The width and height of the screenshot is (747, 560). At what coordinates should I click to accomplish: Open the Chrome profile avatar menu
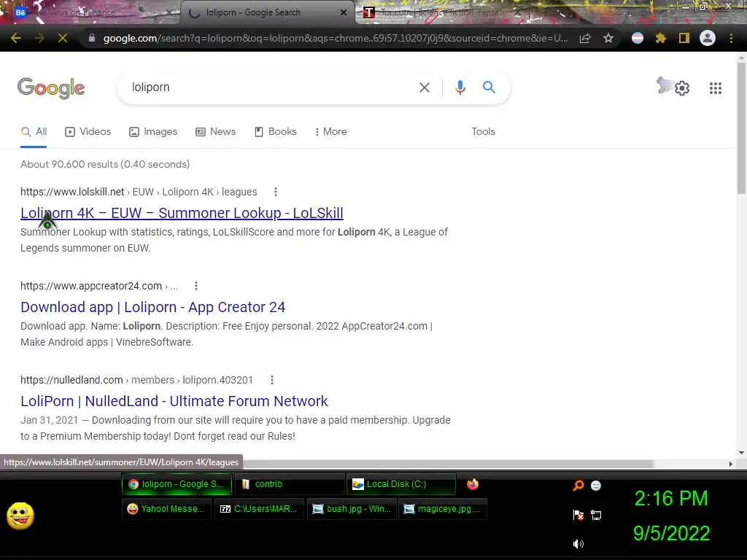(x=708, y=38)
